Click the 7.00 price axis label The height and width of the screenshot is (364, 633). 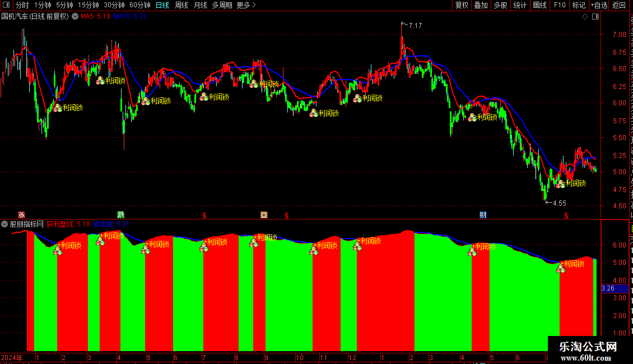pos(619,35)
